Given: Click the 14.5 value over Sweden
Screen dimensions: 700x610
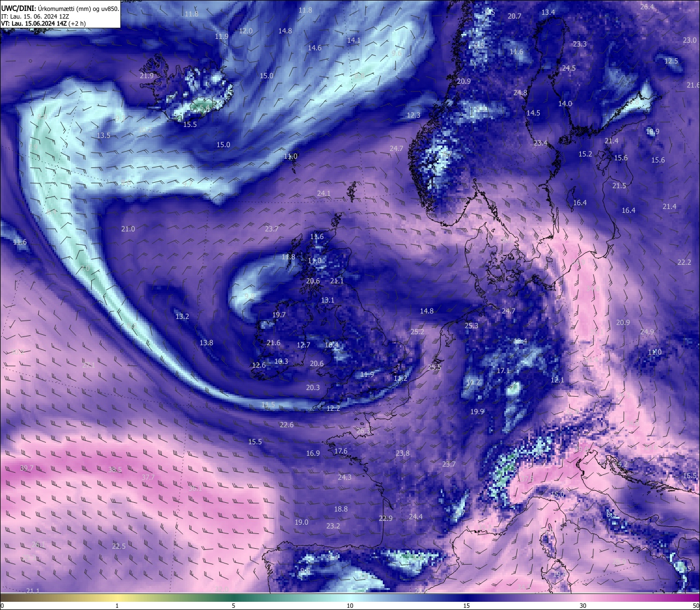Looking at the screenshot, I should point(533,113).
